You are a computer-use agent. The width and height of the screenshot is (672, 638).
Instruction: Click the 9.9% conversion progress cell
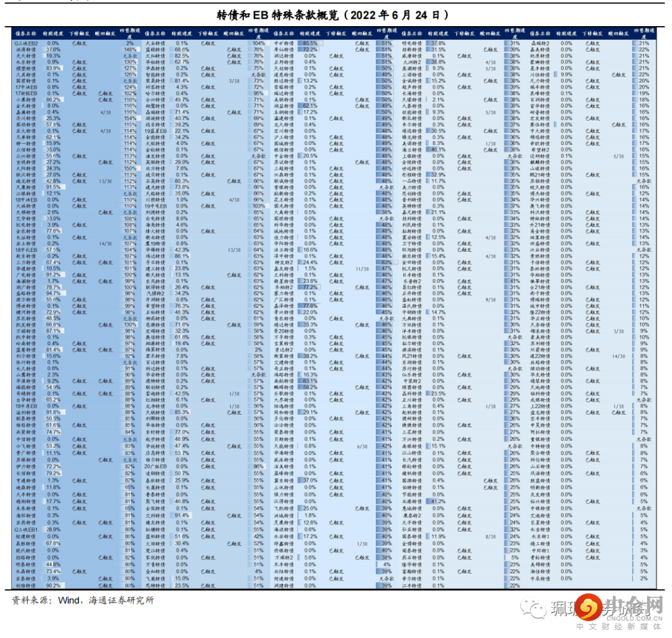click(x=567, y=75)
